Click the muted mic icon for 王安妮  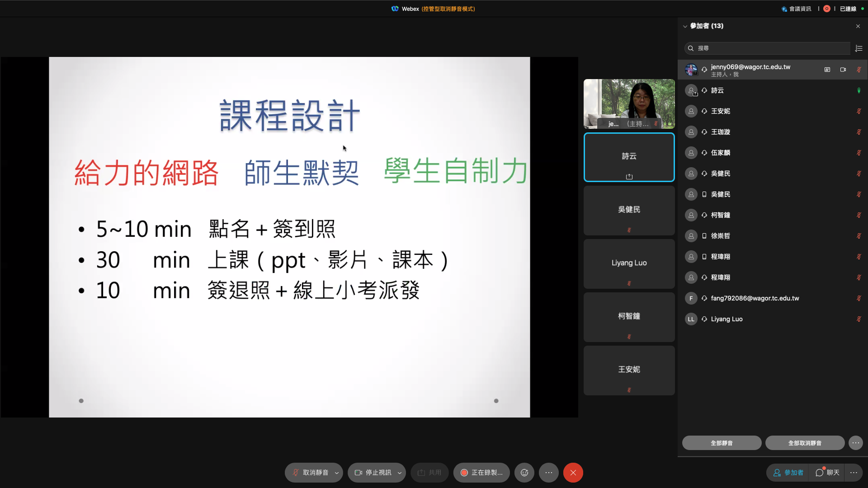tap(859, 111)
